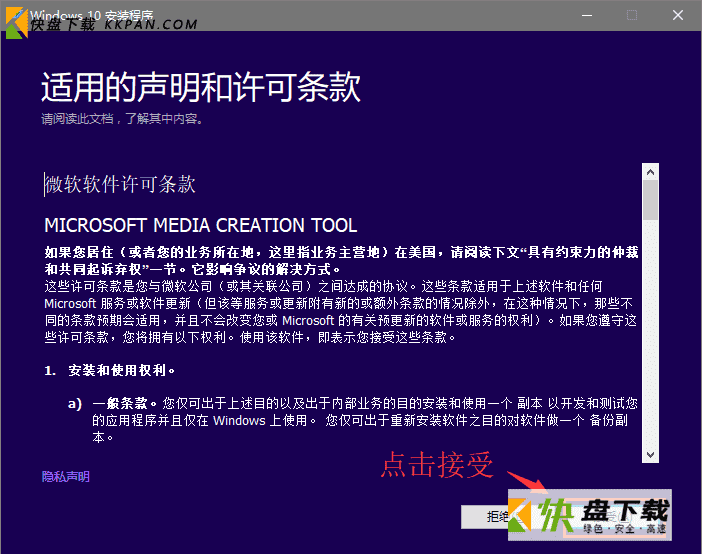Click paragraph line starting 这些许可条款是您与微软公司
This screenshot has width=702, height=554.
pos(323,286)
